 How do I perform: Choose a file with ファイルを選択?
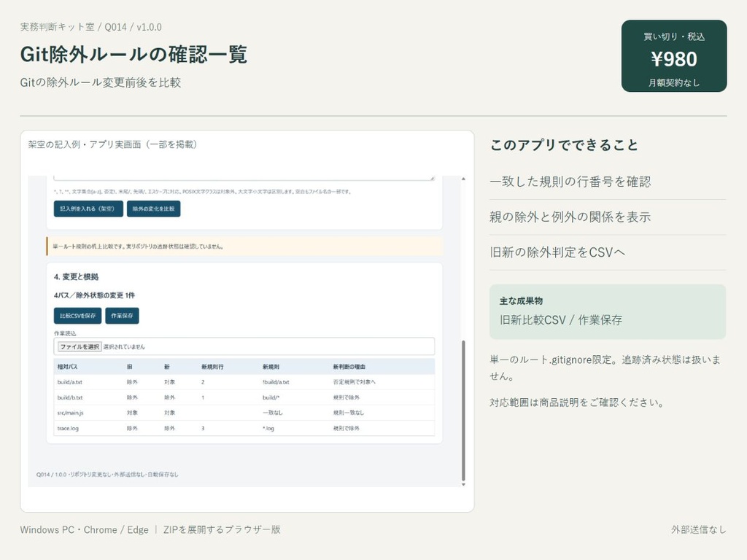80,346
